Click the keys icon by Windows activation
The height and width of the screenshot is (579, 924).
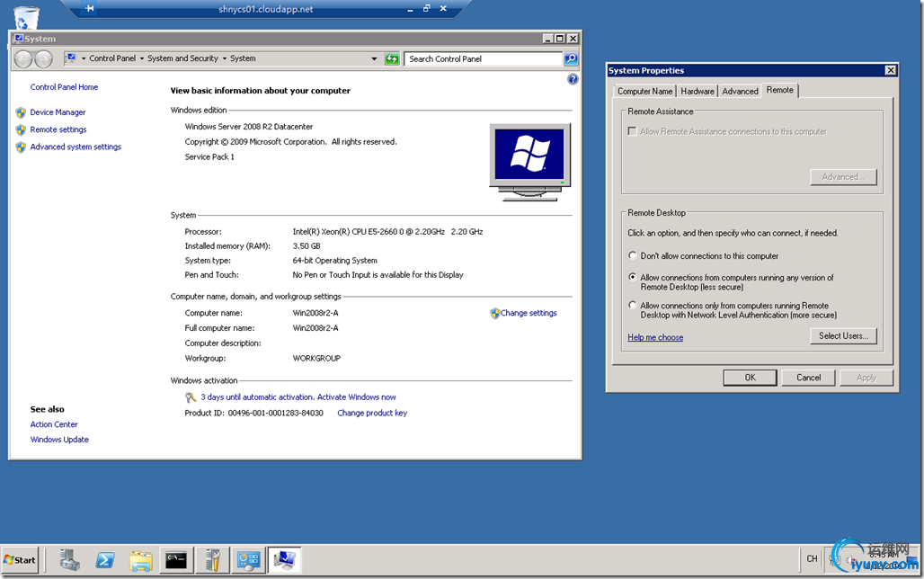(191, 397)
